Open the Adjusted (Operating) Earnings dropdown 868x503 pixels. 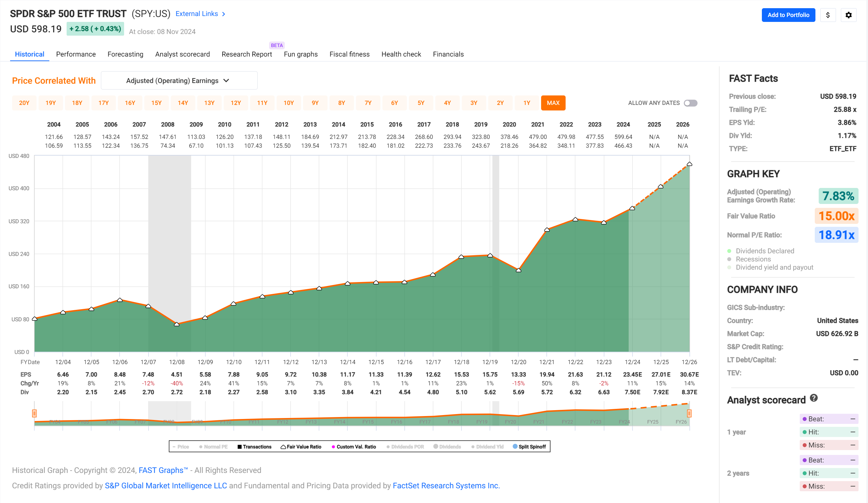[179, 81]
